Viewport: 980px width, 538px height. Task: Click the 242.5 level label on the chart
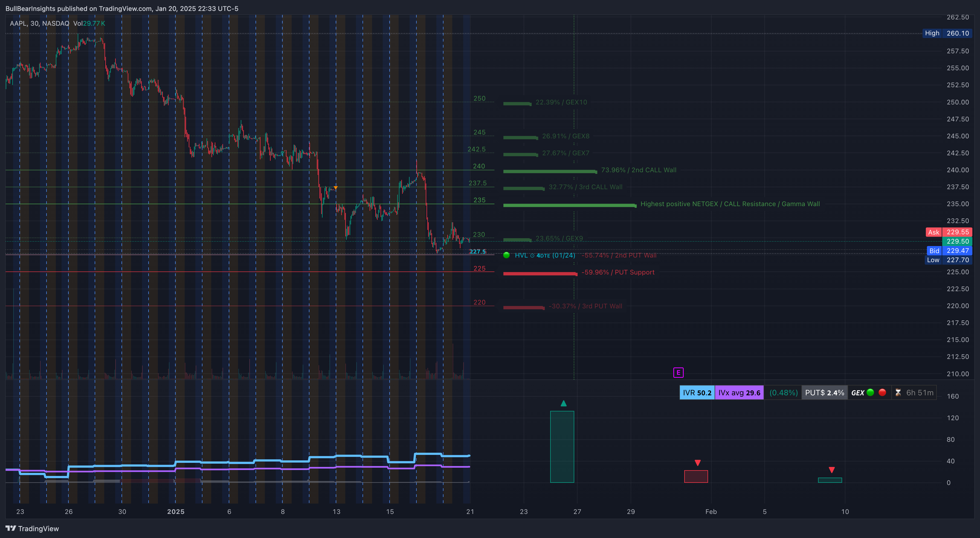[x=476, y=150]
